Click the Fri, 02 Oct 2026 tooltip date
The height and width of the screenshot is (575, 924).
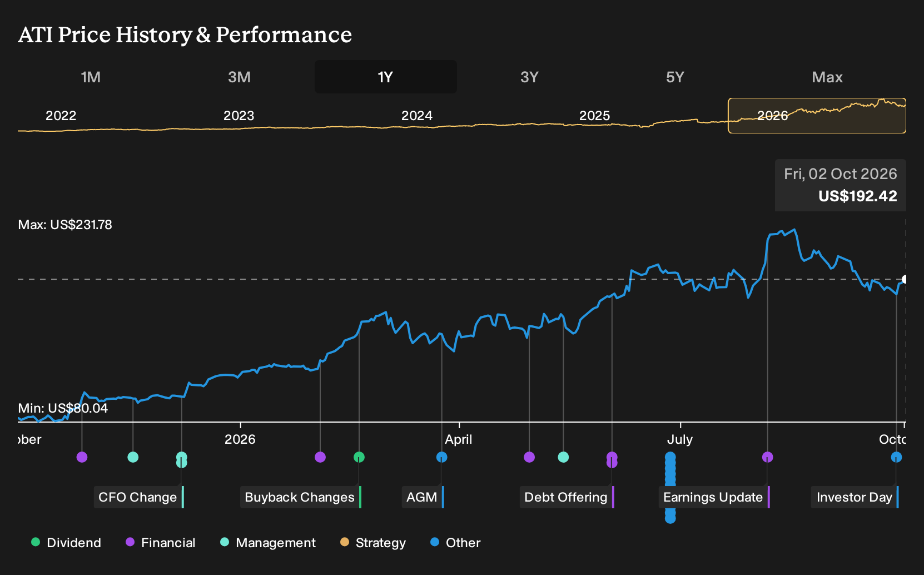click(x=841, y=174)
